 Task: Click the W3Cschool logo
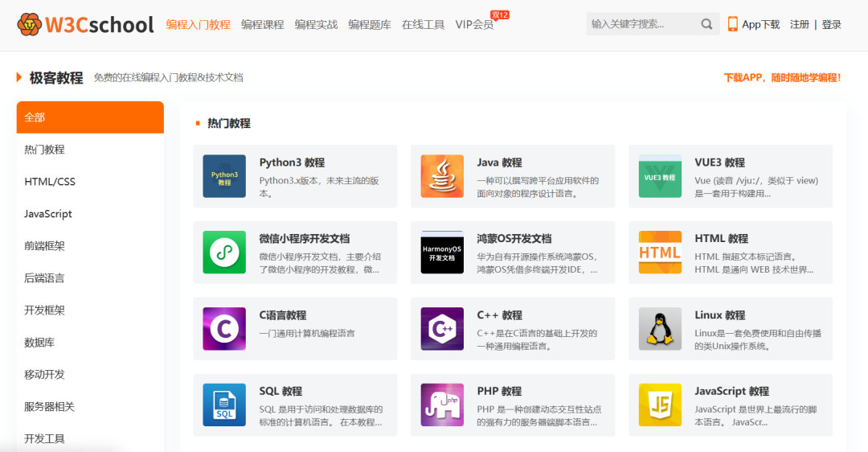[x=85, y=24]
